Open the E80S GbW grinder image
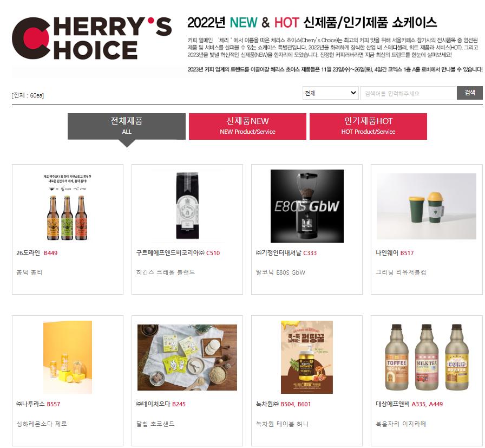This screenshot has width=485, height=448. click(307, 206)
